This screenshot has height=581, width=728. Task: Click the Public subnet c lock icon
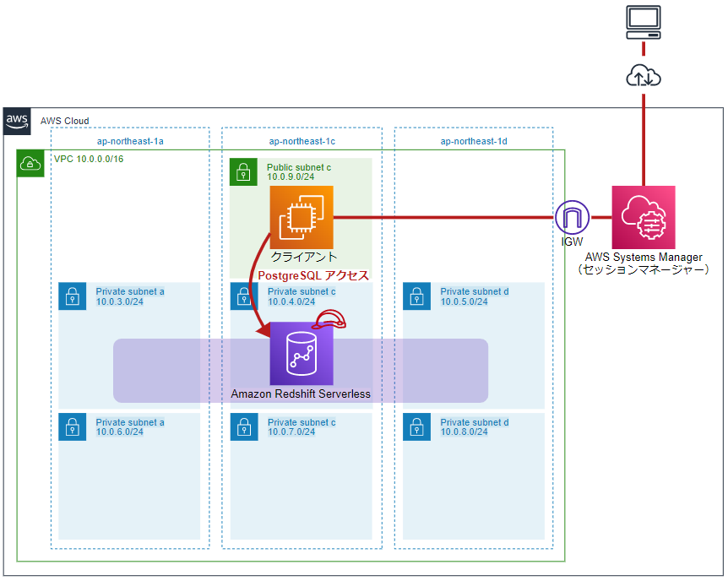(243, 171)
